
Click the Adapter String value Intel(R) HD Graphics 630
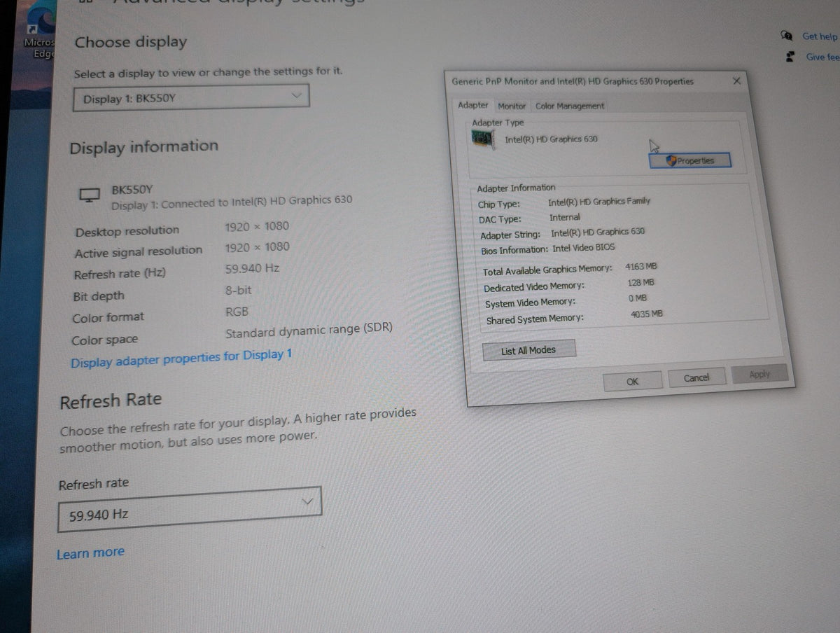tap(598, 232)
